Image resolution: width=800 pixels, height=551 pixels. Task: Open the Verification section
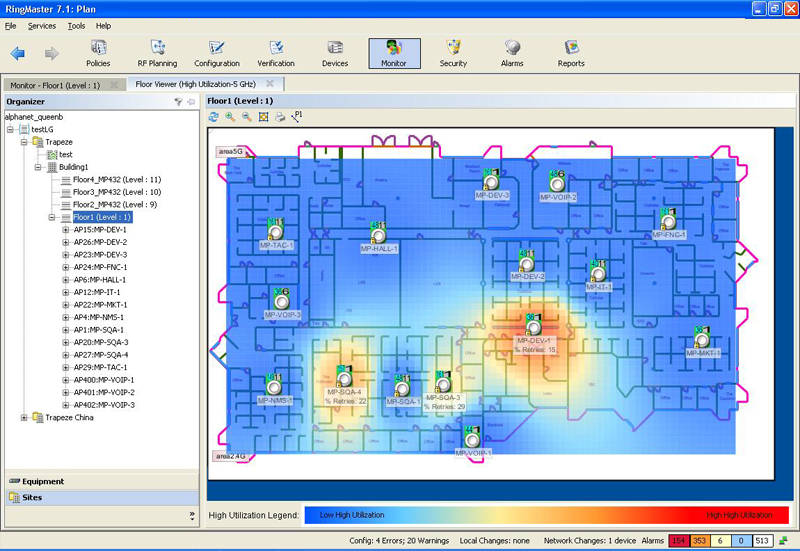click(276, 54)
